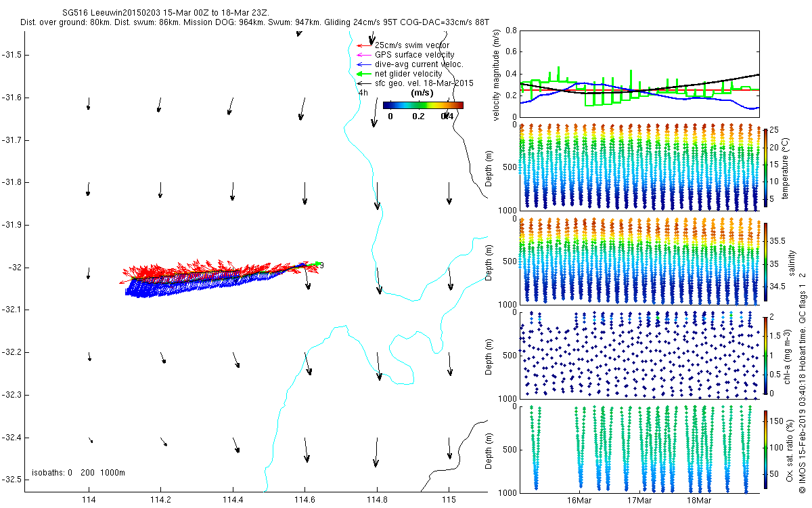812x508 pixels.
Task: Click the 'Ox. sat. ratio (%)' colorbar label
Action: [790, 450]
